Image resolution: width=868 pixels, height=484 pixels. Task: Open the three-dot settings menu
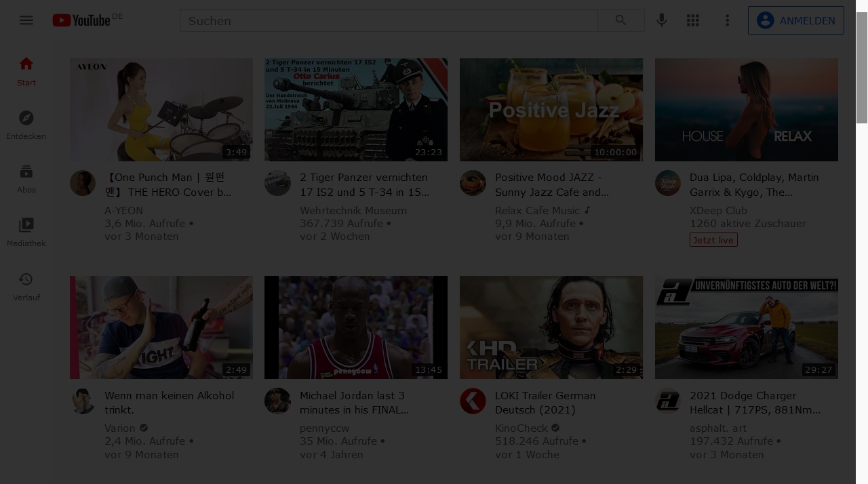(727, 20)
